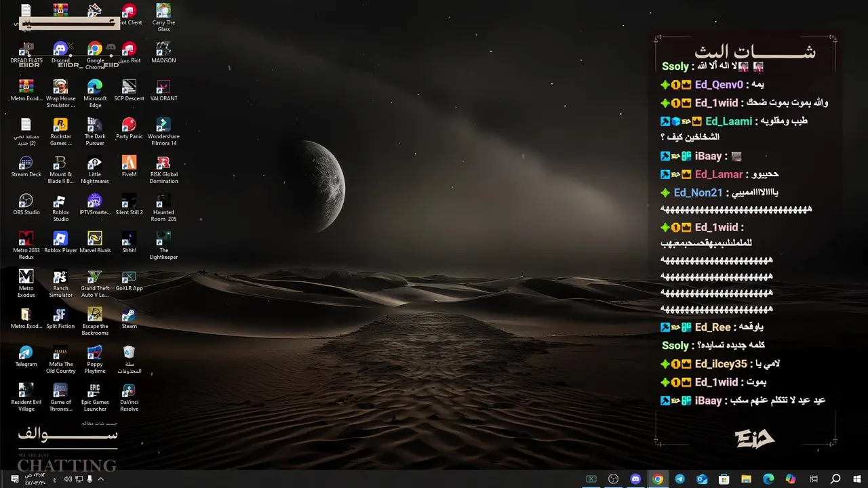Screen dimensions: 868x488
Task: Open the notification center icon
Action: tap(15, 479)
